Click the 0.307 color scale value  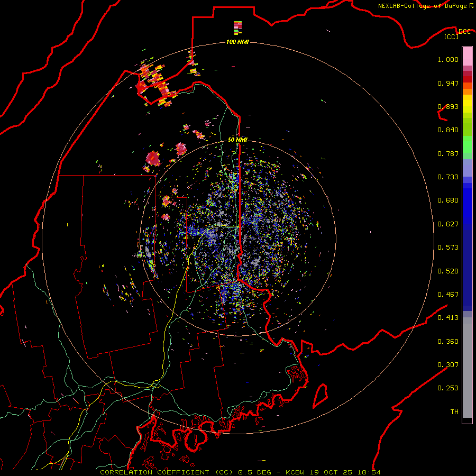(448, 365)
